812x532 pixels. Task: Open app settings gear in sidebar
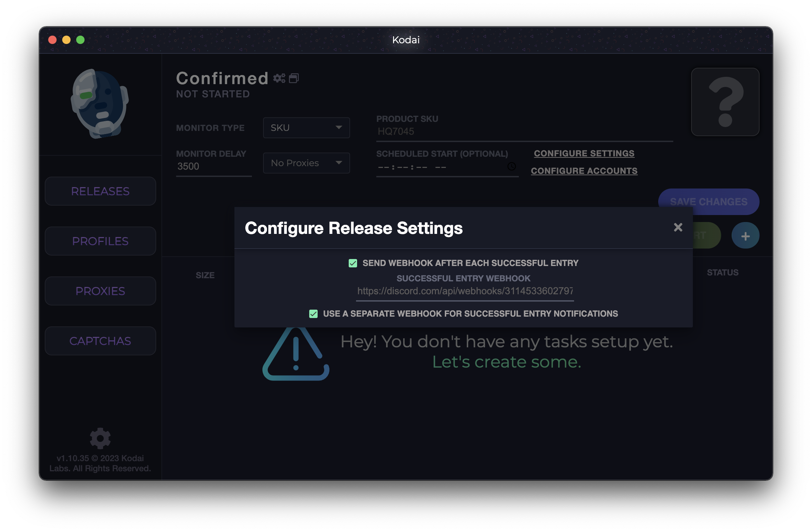100,438
